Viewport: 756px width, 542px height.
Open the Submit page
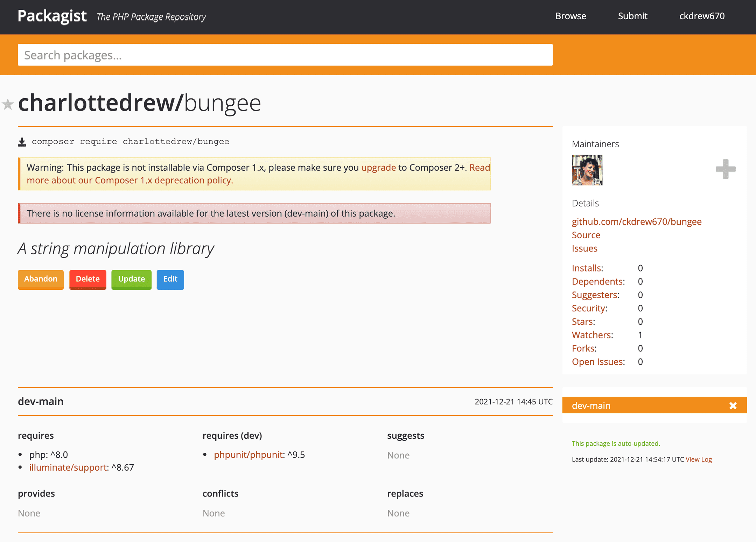pyautogui.click(x=632, y=16)
